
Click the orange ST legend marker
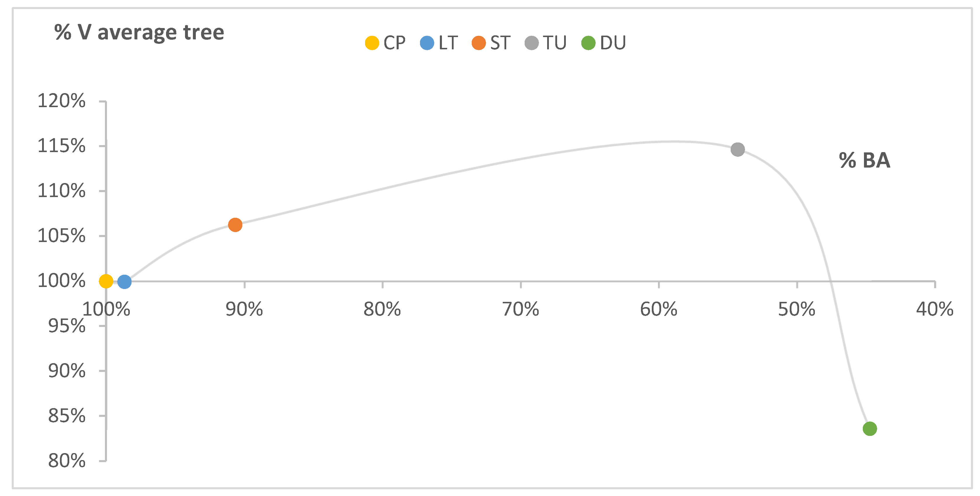click(x=478, y=43)
